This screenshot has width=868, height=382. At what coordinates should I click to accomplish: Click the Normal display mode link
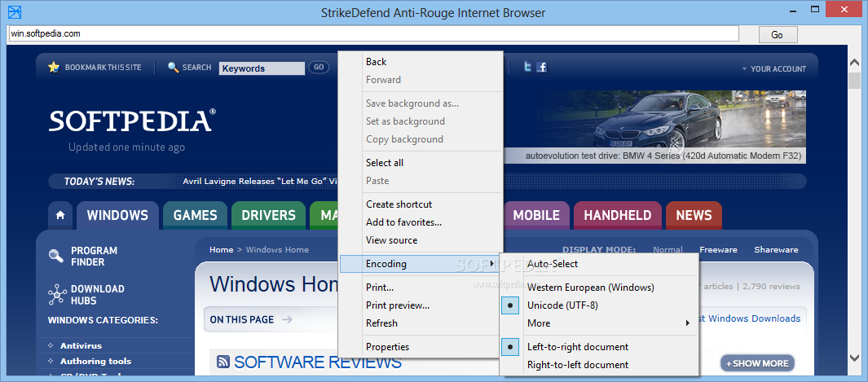(x=668, y=250)
